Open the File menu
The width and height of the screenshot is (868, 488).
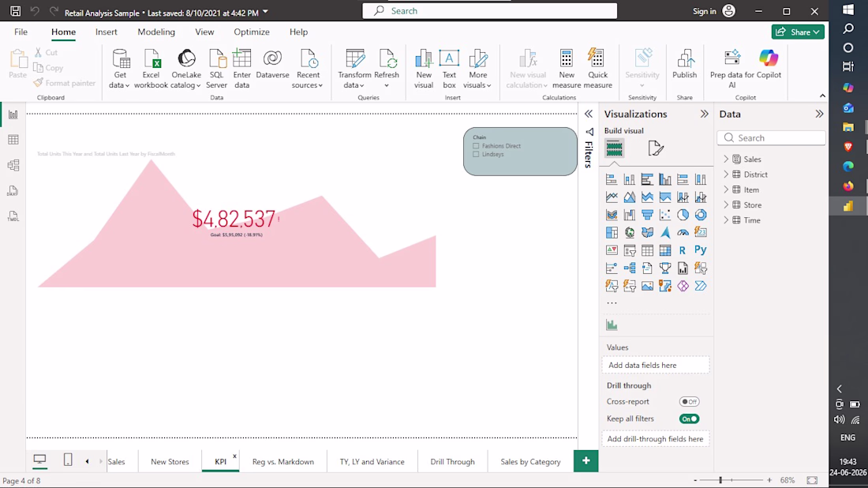click(x=21, y=32)
